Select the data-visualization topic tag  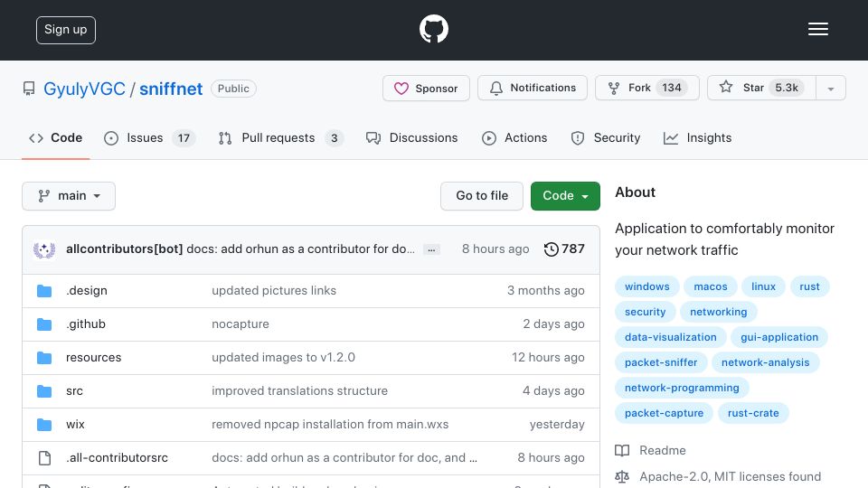[670, 337]
